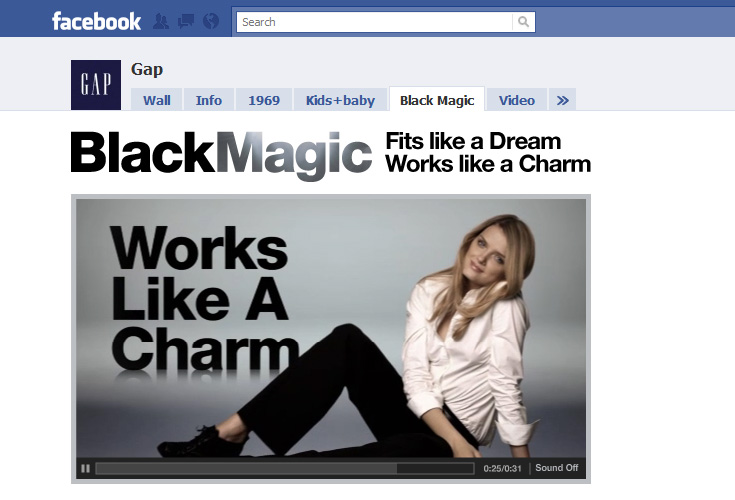The width and height of the screenshot is (735, 500).
Task: Click the Works Like A Charm video frame
Action: click(x=331, y=328)
